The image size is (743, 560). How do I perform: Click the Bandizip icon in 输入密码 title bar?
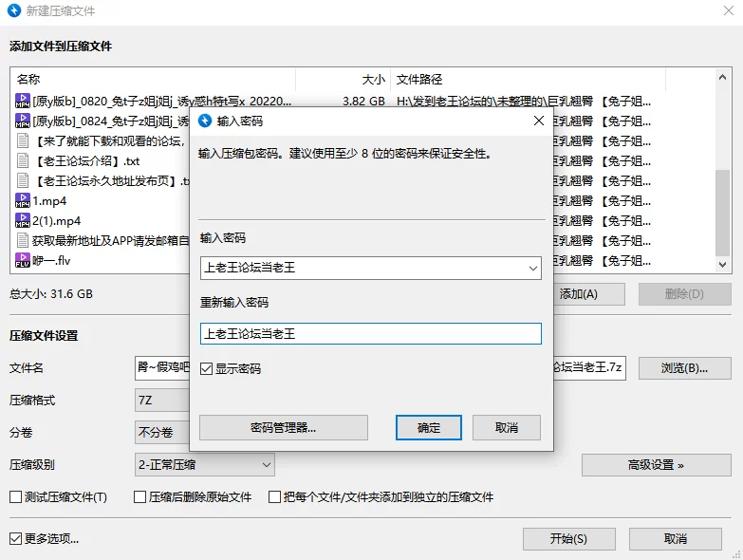[204, 121]
